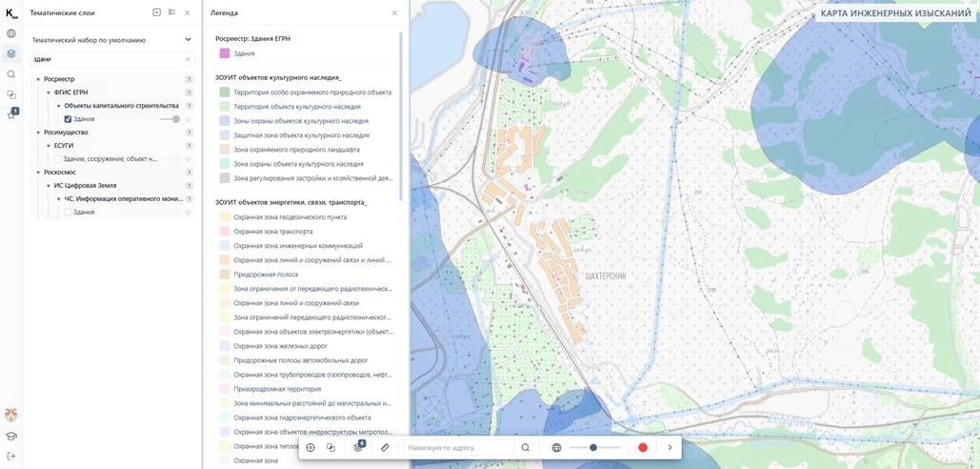The width and height of the screenshot is (980, 469).
Task: Close the Легенда panel
Action: pyautogui.click(x=394, y=12)
